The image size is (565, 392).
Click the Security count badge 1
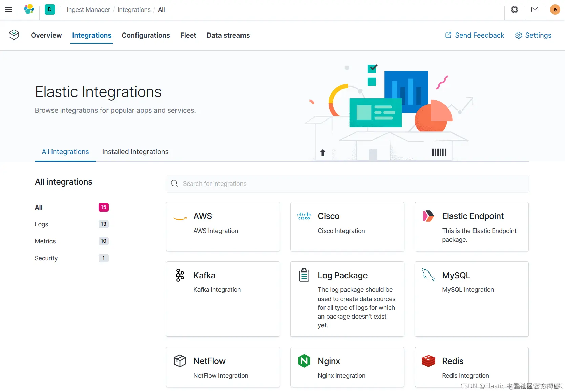point(104,258)
